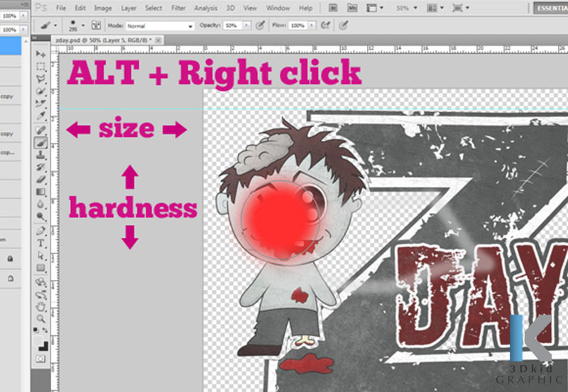Open the 3D menu
The width and height of the screenshot is (568, 392).
click(230, 8)
